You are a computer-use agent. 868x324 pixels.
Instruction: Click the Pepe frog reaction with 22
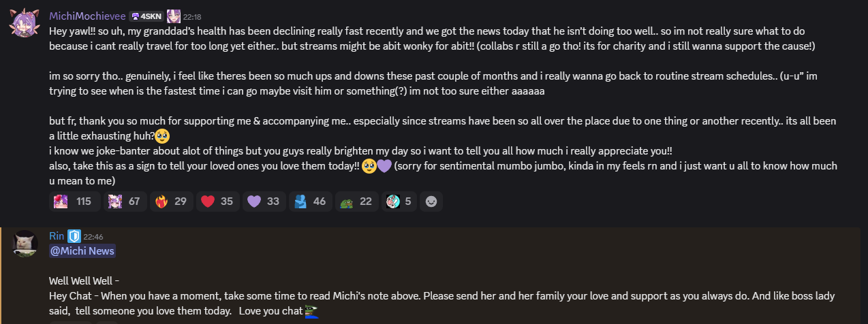[x=356, y=201]
